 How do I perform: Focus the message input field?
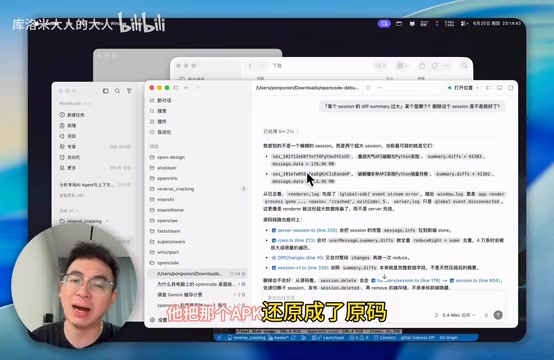point(384,298)
